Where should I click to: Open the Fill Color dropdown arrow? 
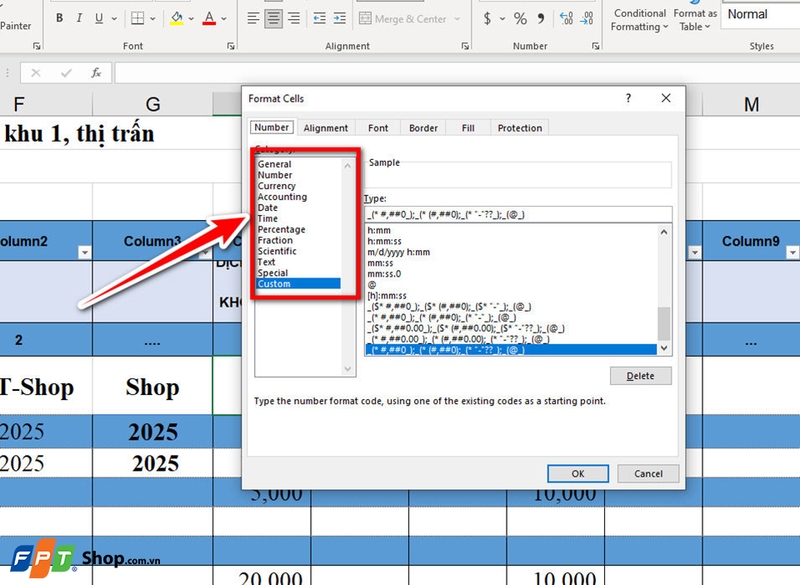190,17
